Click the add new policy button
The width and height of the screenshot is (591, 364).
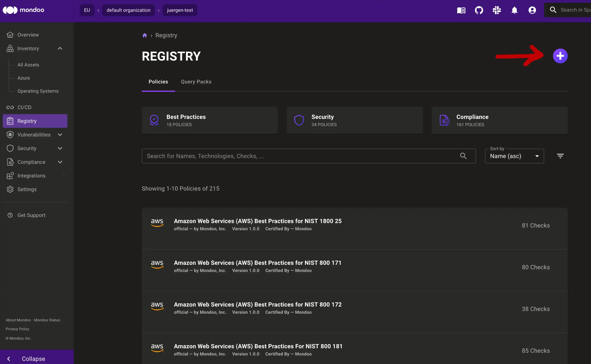point(561,56)
